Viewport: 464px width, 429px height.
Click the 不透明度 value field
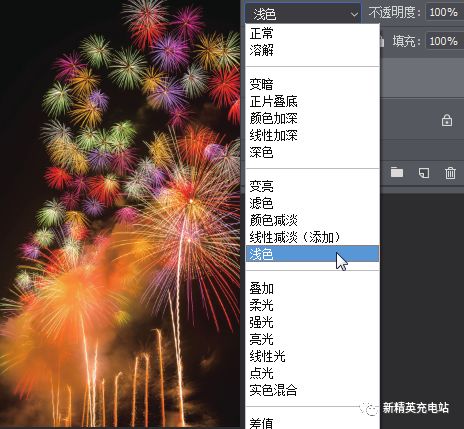pyautogui.click(x=445, y=13)
